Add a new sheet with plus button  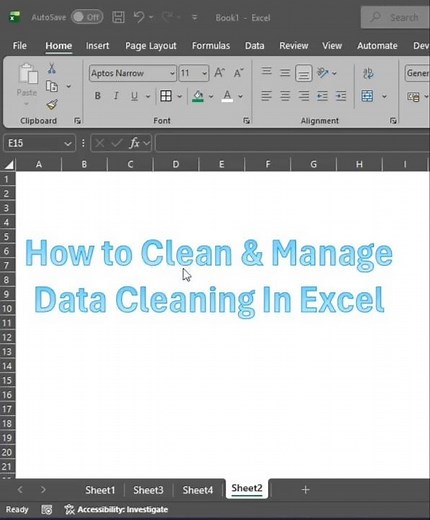pos(305,490)
